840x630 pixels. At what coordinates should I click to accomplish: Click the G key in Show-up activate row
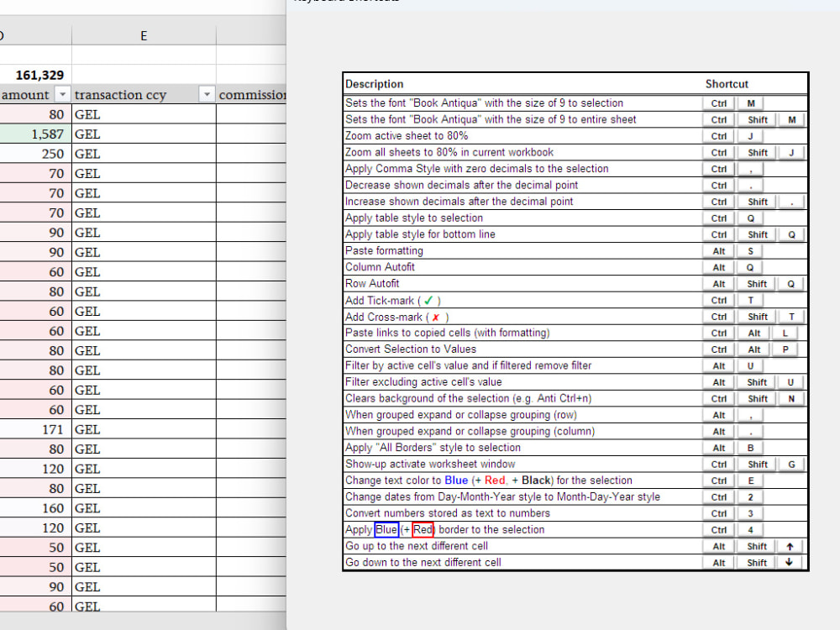point(791,465)
